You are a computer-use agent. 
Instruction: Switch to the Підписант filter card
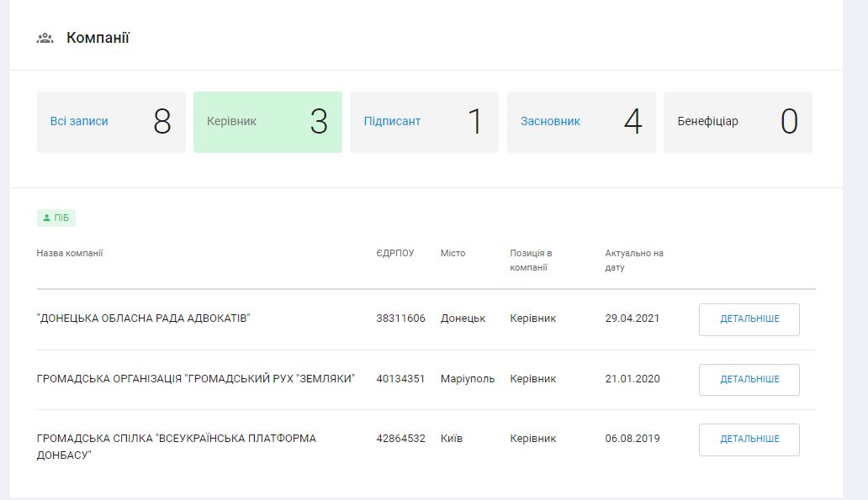424,122
